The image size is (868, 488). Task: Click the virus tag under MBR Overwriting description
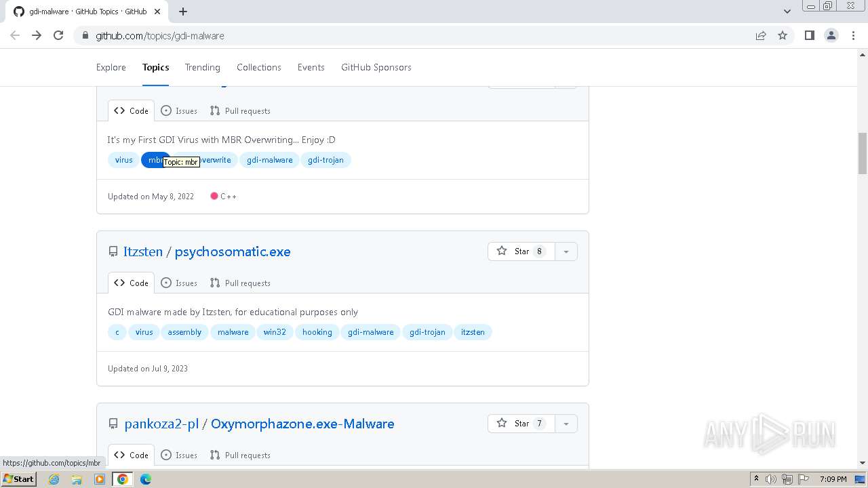click(x=124, y=160)
